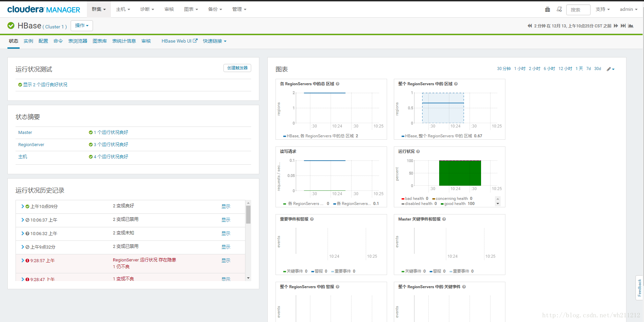
Task: Open chart edit pencil dropdown
Action: pyautogui.click(x=611, y=69)
